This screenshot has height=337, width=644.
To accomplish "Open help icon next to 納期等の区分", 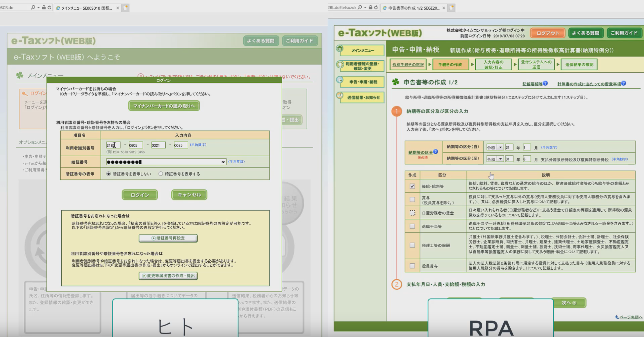I will (x=436, y=151).
